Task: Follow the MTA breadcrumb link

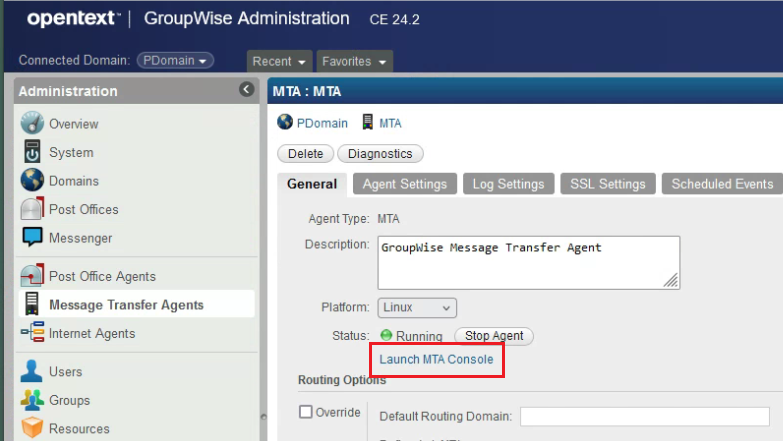Action: pos(390,123)
